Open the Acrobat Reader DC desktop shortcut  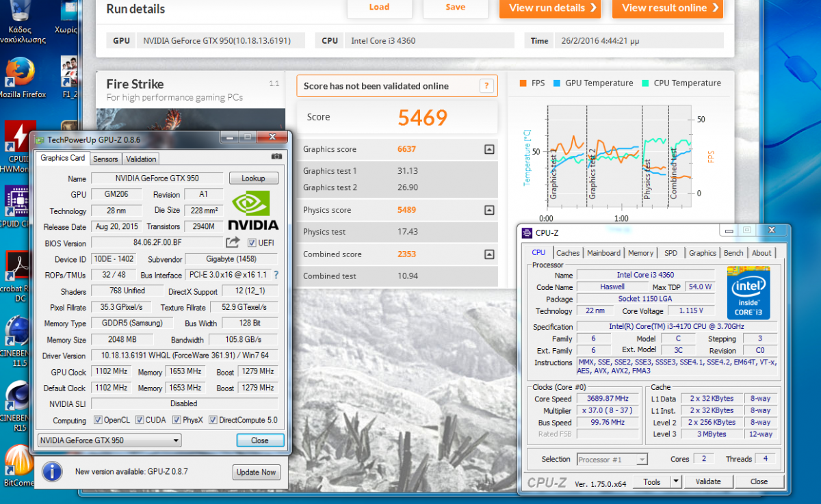[x=17, y=274]
